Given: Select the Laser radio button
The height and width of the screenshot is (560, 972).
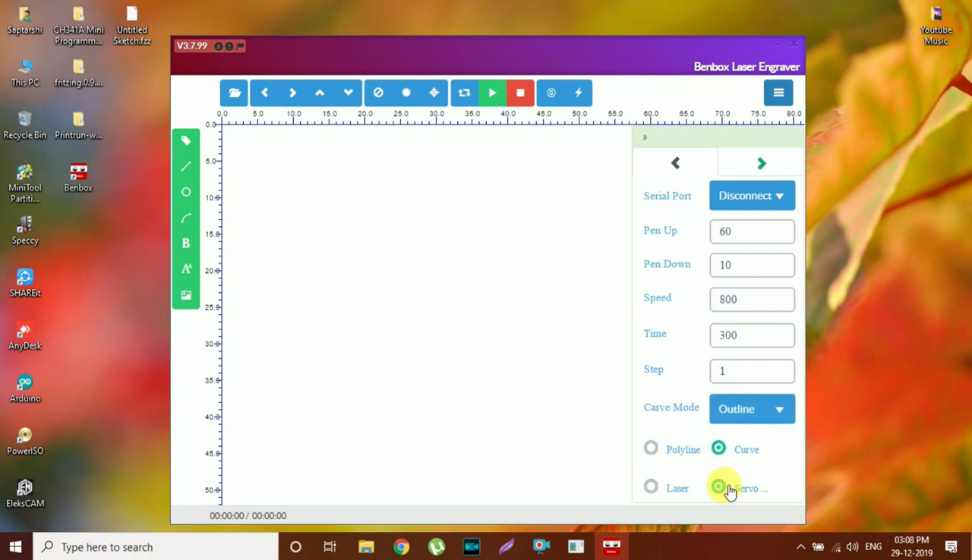Looking at the screenshot, I should point(651,487).
